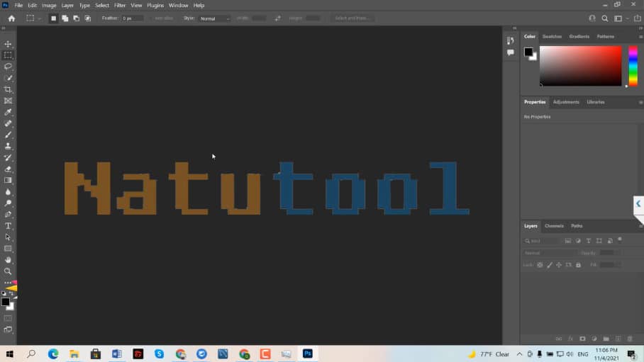Go to the Photoshop Home screen
This screenshot has height=362, width=644.
11,18
